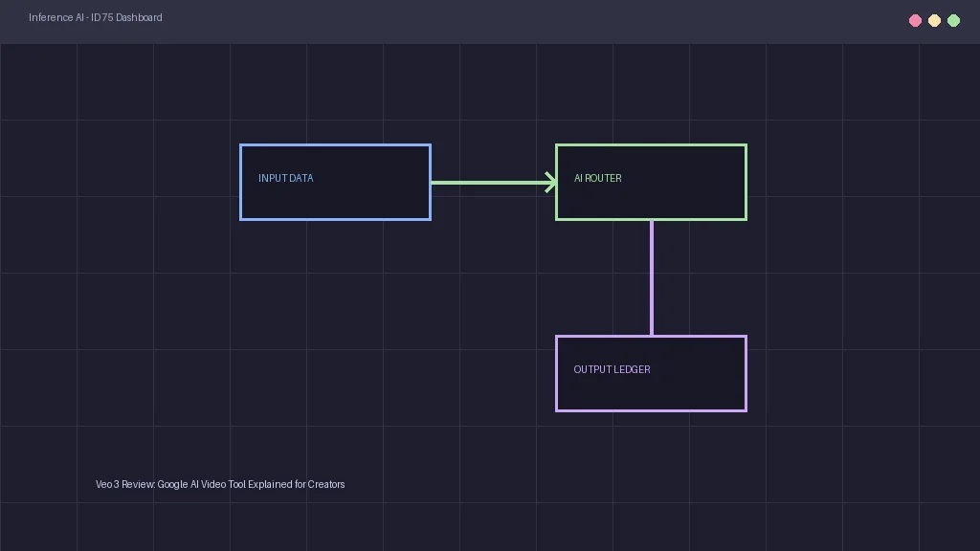Click the 'OUTPUT LEDGER' label text

[612, 369]
